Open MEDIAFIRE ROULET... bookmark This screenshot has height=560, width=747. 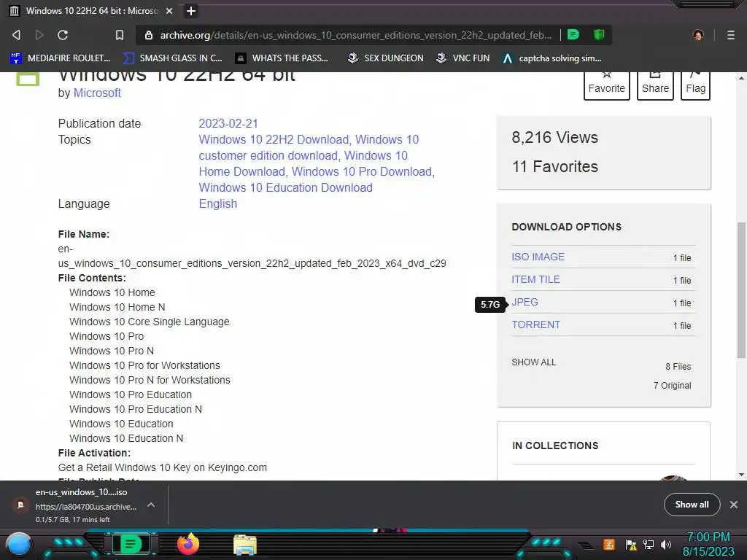pos(60,58)
